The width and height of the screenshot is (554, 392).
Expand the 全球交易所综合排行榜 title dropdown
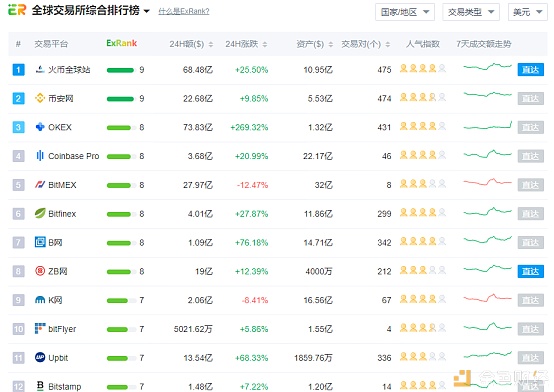(x=146, y=11)
